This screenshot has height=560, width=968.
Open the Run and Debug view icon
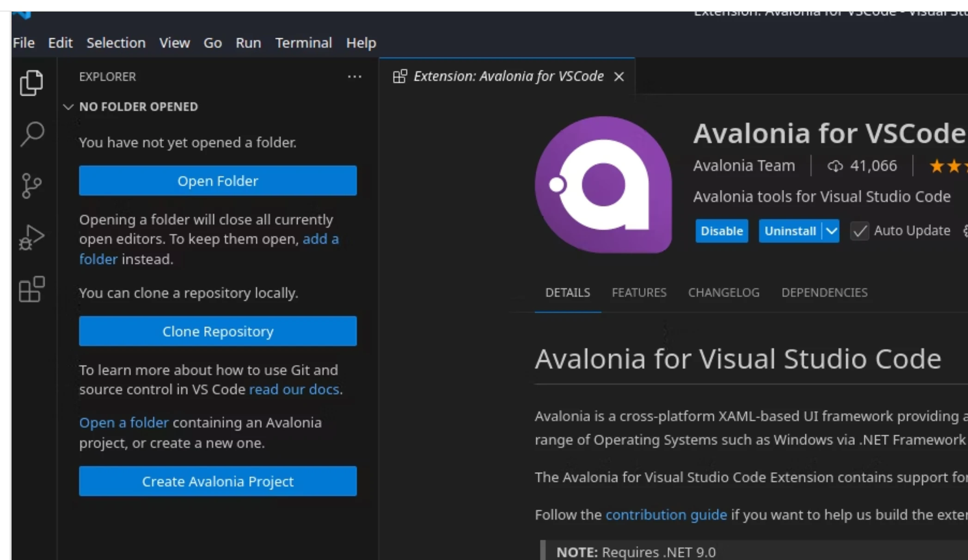pos(31,237)
